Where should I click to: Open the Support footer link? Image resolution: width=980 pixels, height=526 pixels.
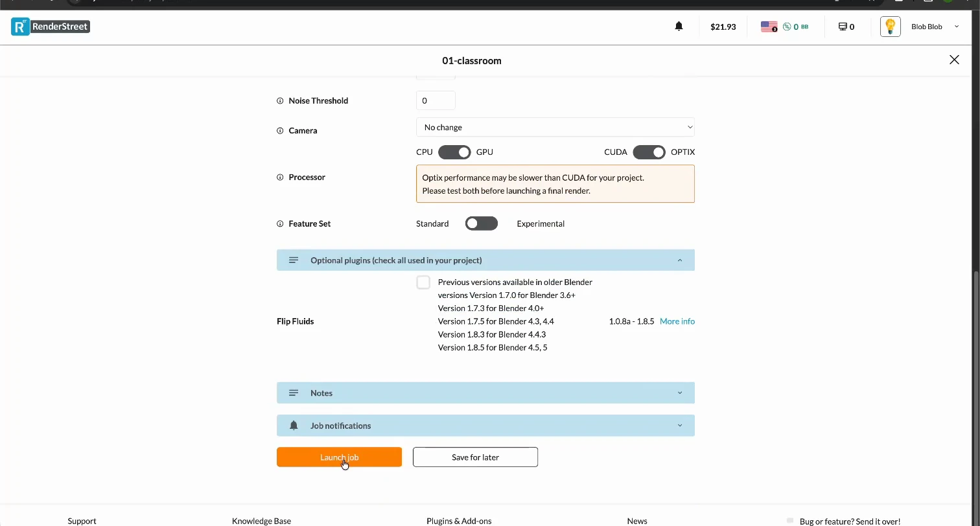click(x=82, y=521)
